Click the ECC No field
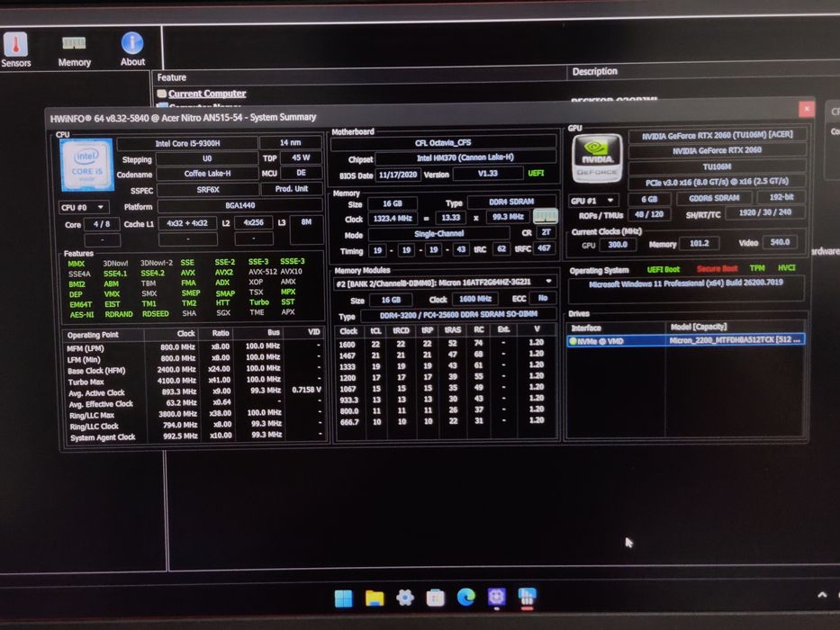 543,298
